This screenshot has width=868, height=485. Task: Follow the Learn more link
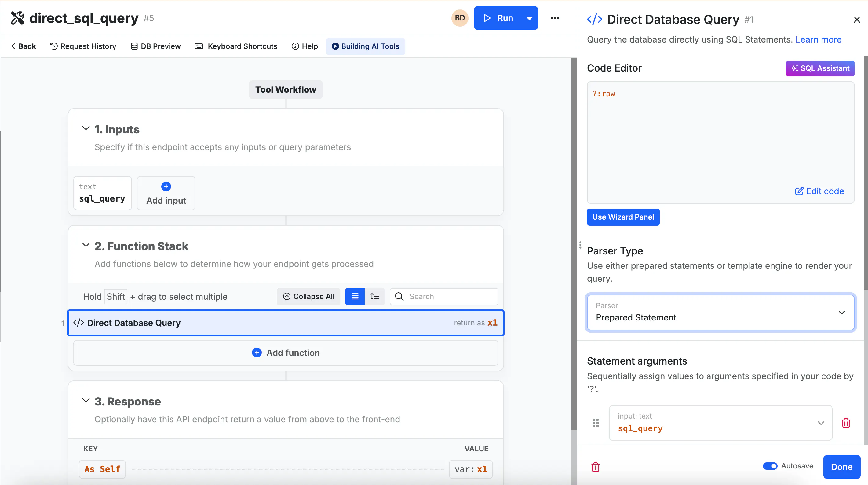point(818,39)
